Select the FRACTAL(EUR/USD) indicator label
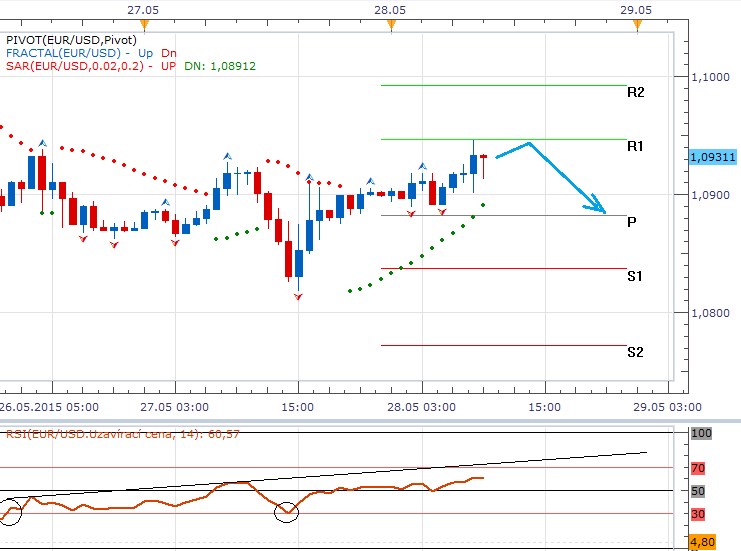Image resolution: width=741 pixels, height=551 pixels. coord(63,53)
